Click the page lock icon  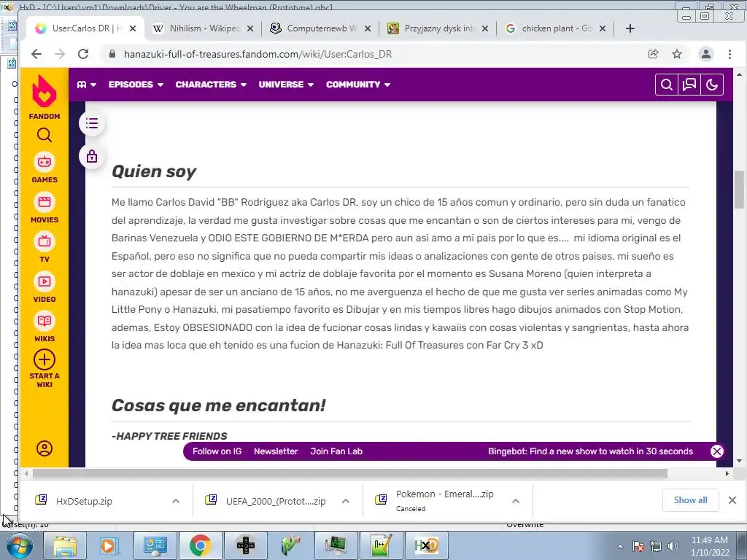click(x=92, y=156)
